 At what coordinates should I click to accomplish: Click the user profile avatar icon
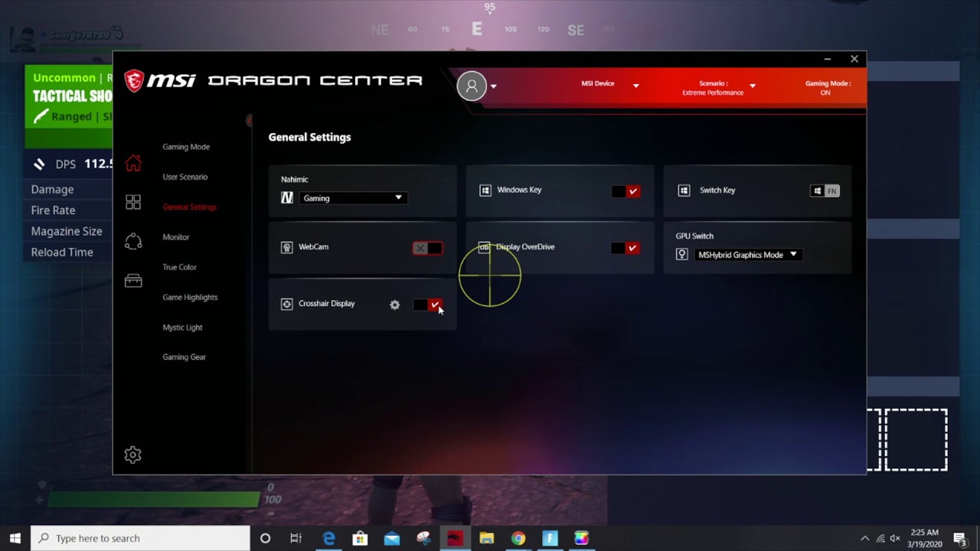click(472, 86)
